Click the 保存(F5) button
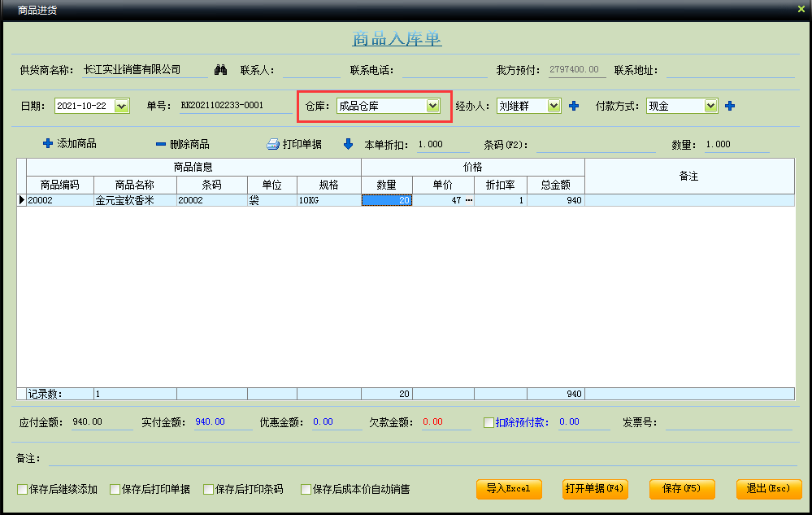The image size is (812, 515). coord(682,489)
